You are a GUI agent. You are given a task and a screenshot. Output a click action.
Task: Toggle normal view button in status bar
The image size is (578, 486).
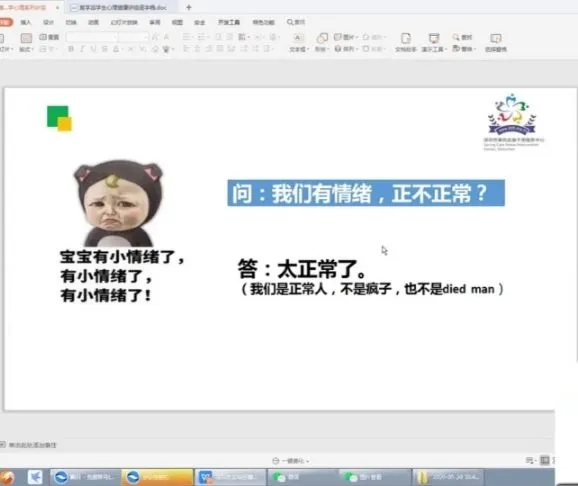tap(544, 460)
